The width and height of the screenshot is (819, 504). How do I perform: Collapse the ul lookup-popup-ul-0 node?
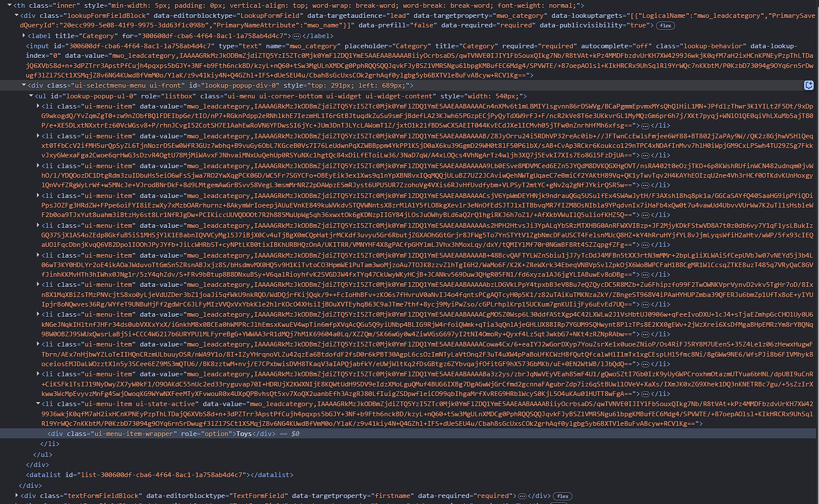[30, 96]
